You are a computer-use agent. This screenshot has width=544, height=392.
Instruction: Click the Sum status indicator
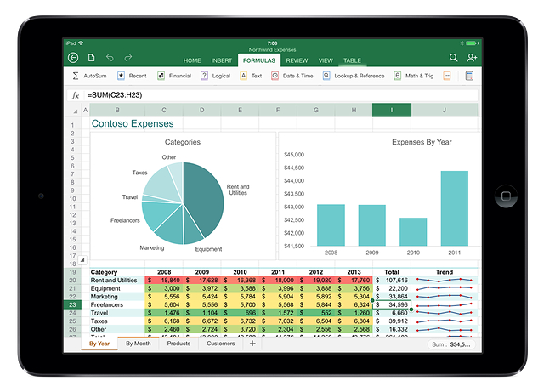451,344
